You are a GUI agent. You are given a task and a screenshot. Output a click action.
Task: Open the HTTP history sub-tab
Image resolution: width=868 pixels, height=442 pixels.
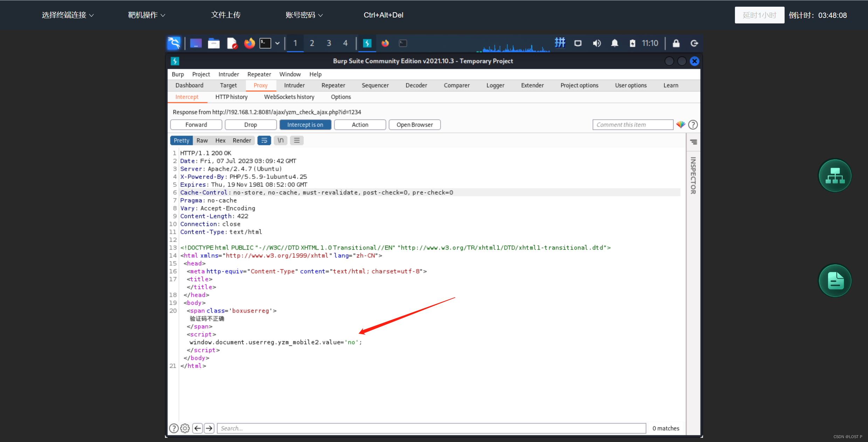click(231, 97)
